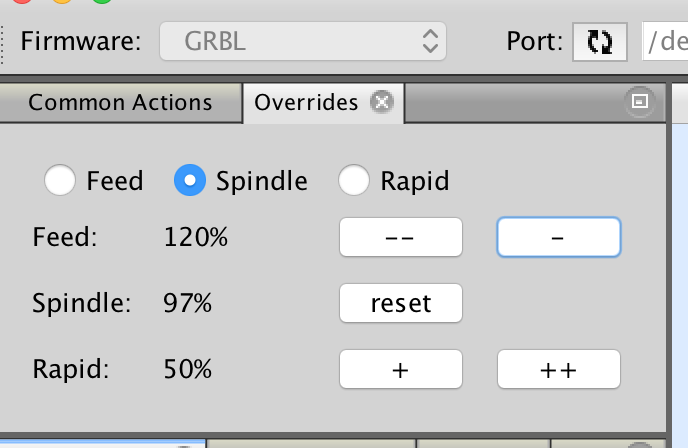The height and width of the screenshot is (448, 688).
Task: Close the window with the red button
Action: [22, 1]
